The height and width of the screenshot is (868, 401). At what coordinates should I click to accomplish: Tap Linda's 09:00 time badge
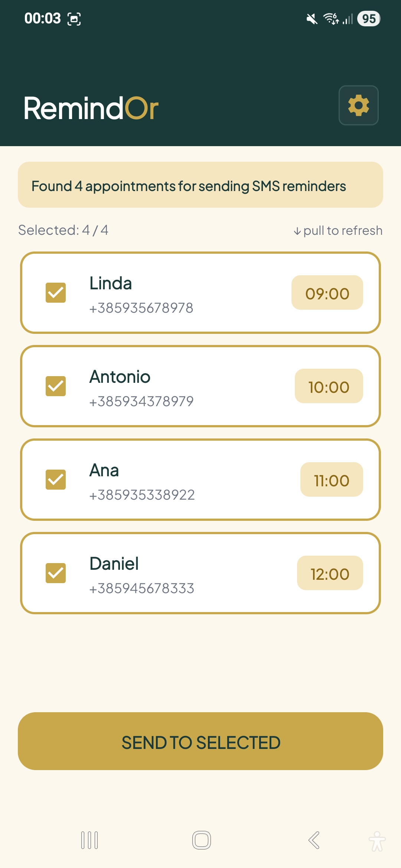tap(327, 293)
